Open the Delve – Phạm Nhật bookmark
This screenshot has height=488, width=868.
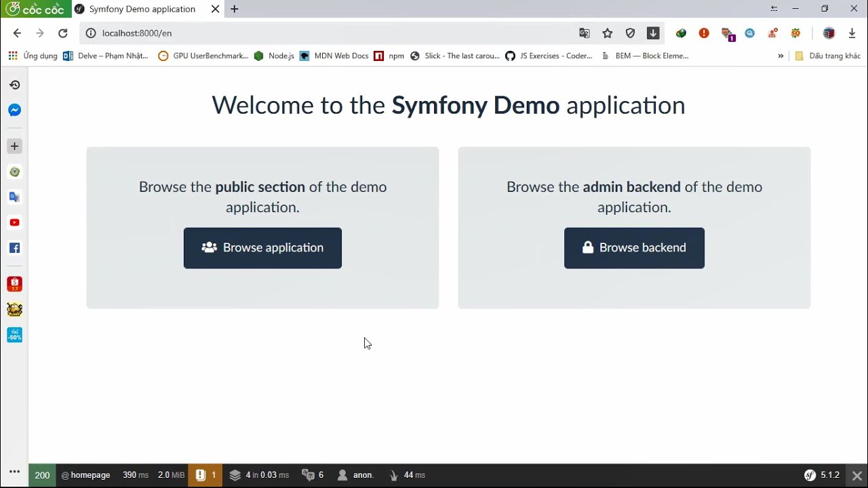click(x=105, y=56)
